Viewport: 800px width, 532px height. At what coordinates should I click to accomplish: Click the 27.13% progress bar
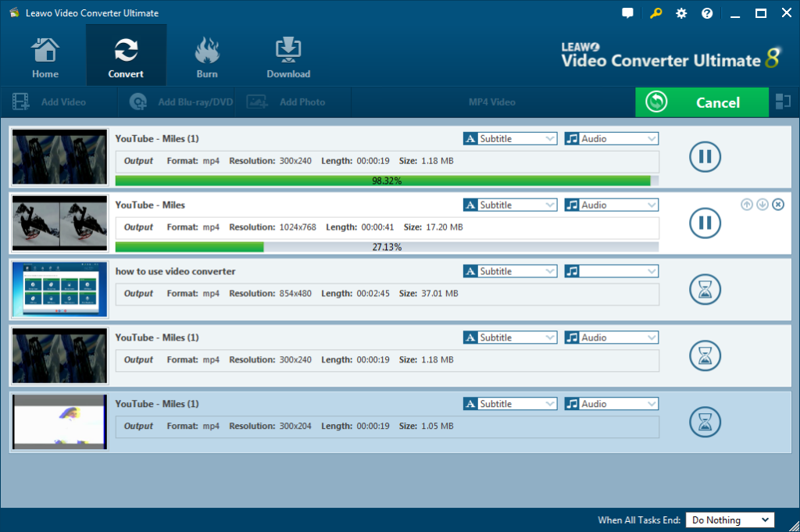pyautogui.click(x=387, y=247)
